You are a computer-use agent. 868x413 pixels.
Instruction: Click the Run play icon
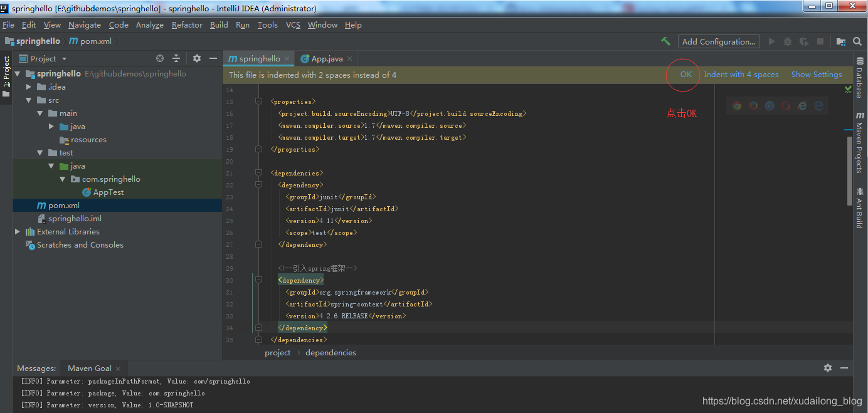pos(771,41)
